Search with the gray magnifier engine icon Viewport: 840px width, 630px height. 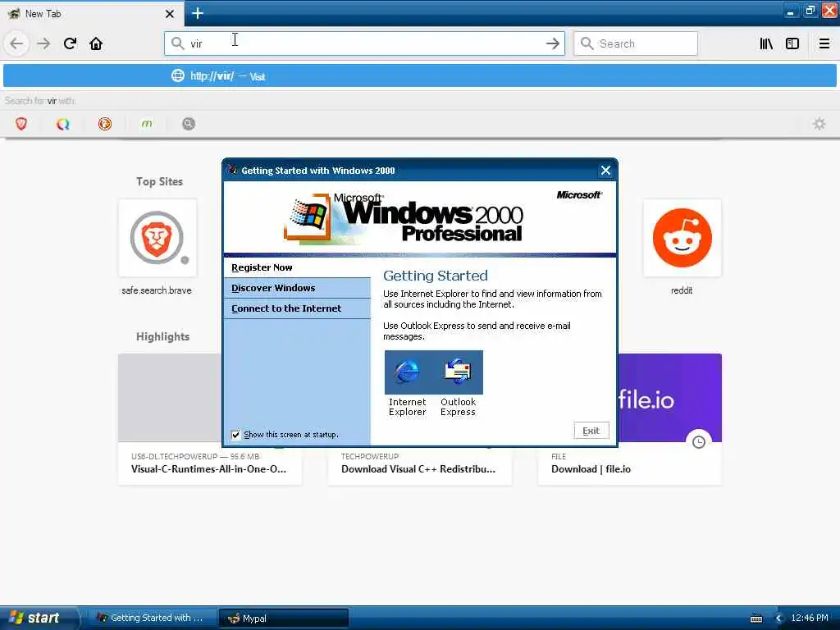pyautogui.click(x=189, y=125)
